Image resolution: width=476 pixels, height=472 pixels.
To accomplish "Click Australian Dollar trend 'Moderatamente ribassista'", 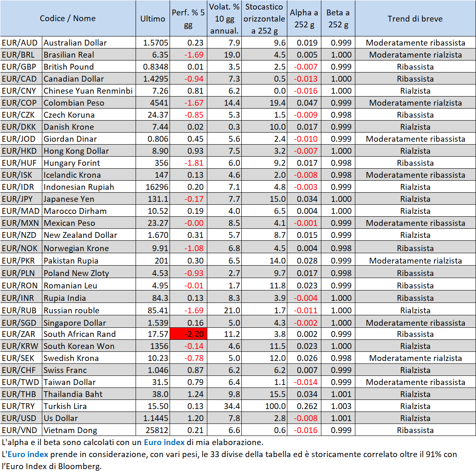I will 415,42.
